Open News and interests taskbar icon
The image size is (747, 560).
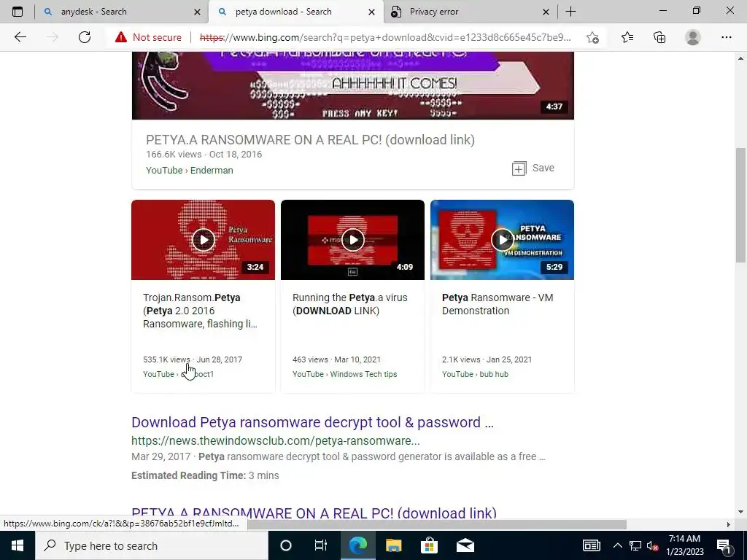point(591,545)
